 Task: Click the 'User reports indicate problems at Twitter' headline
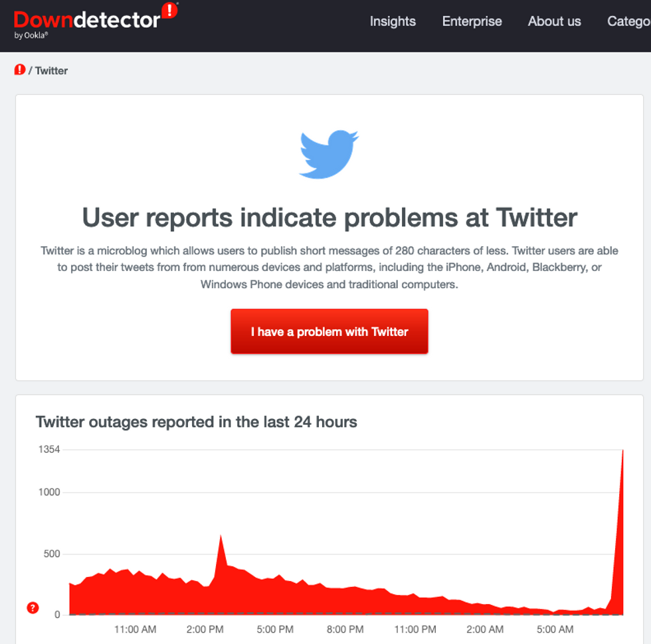tap(329, 218)
